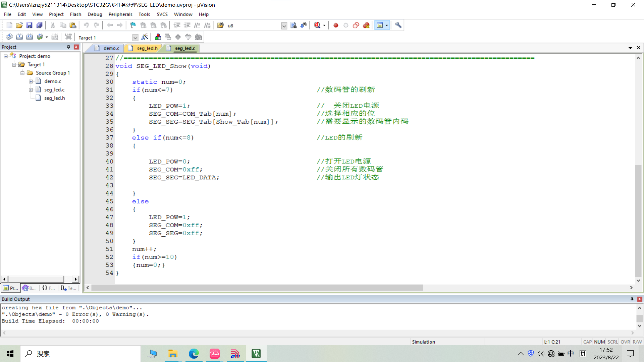Open the File menu
Viewport: 644px width, 362px height.
click(7, 14)
